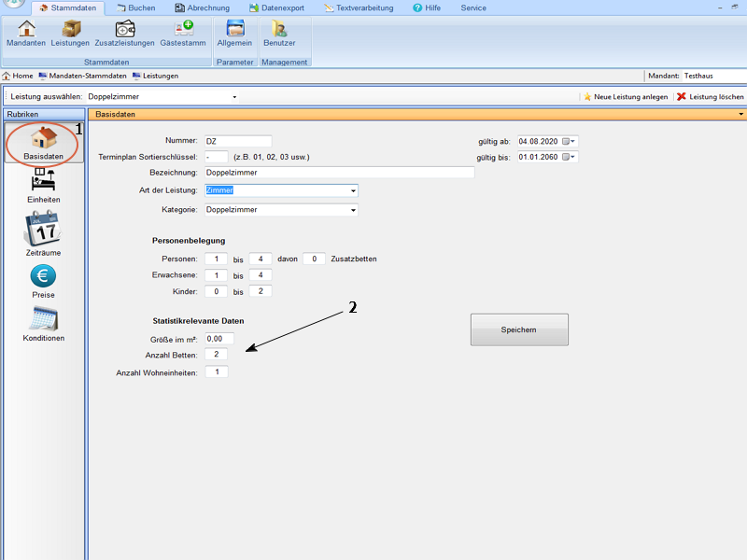Click the Leistungen ribbon icon
The image size is (747, 560).
(70, 33)
